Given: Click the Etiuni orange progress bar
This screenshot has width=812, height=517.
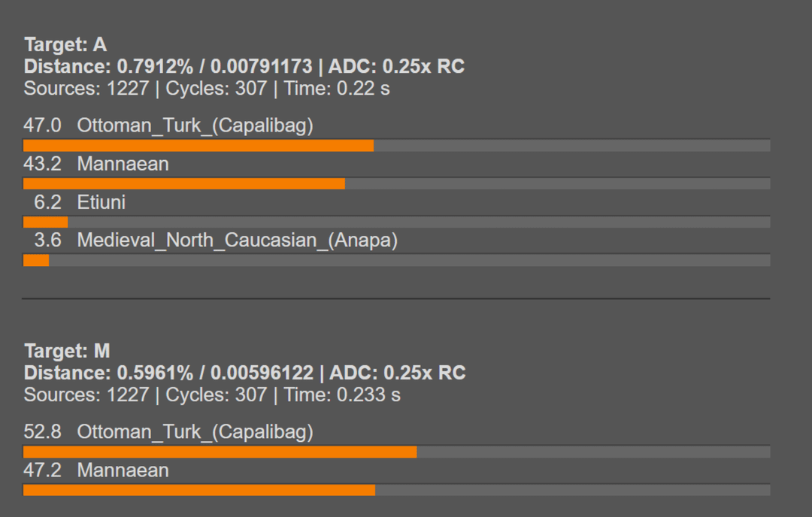Looking at the screenshot, I should 45,222.
